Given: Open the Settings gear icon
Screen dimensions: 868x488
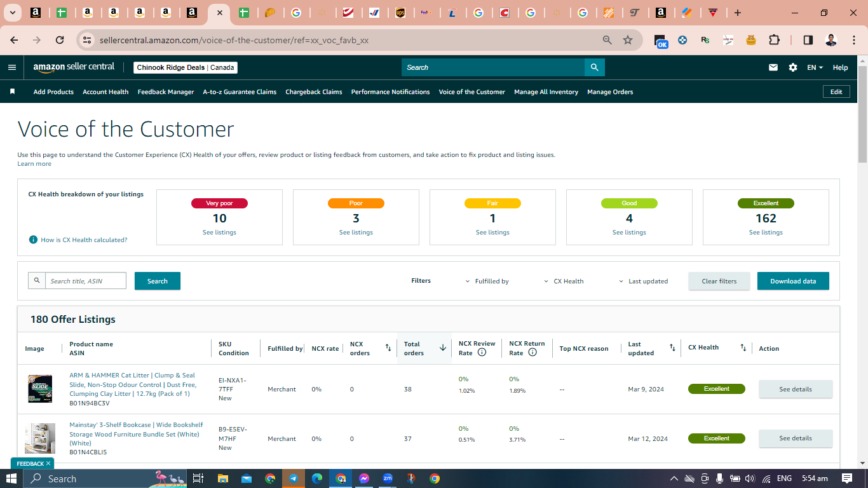Looking at the screenshot, I should tap(793, 67).
